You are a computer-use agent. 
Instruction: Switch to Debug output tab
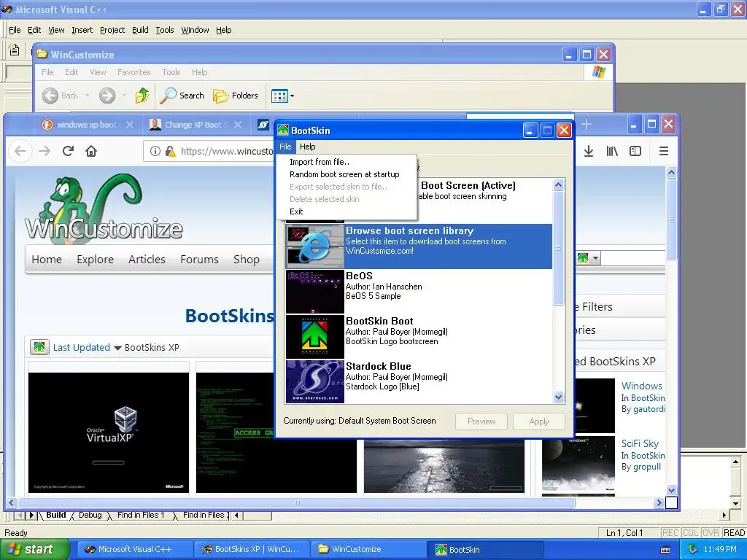pos(90,515)
